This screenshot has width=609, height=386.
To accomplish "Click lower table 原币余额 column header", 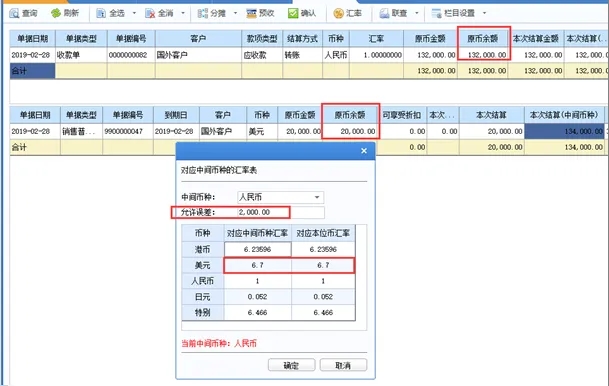I will tap(350, 115).
